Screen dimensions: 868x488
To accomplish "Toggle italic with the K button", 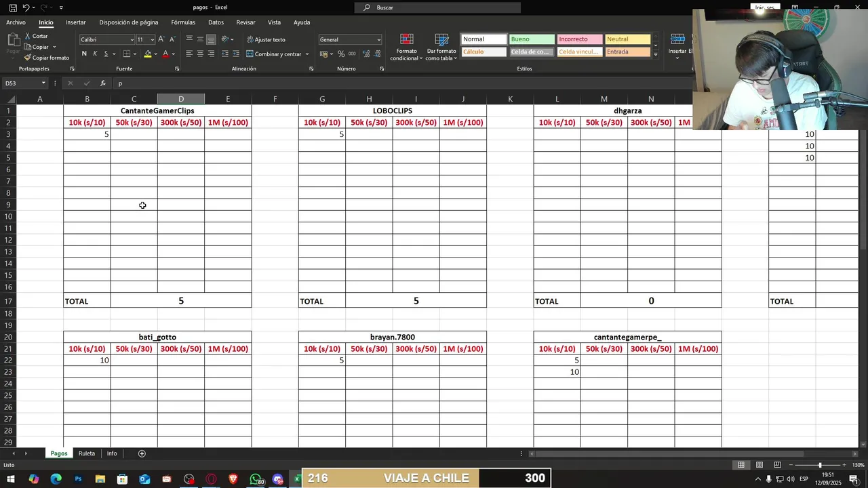I will tap(95, 54).
